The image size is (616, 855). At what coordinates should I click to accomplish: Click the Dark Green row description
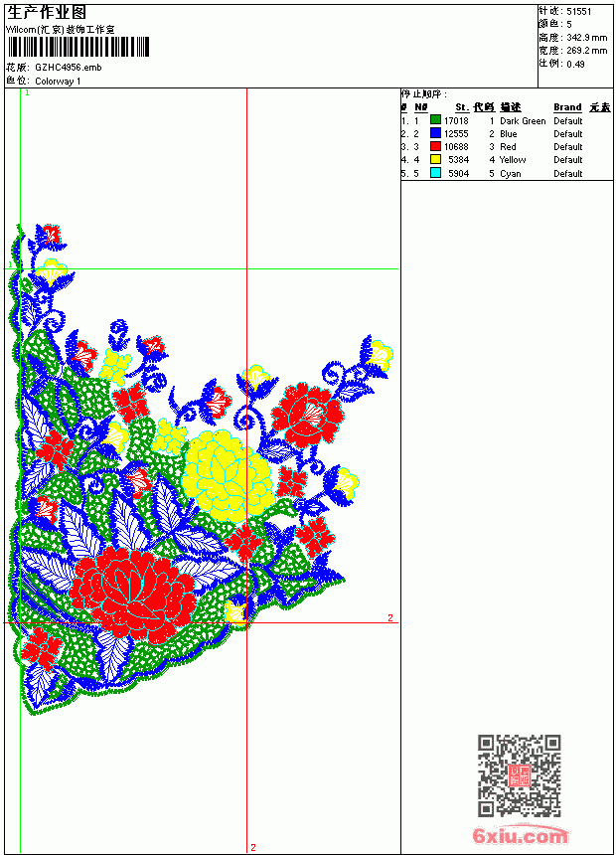(x=523, y=120)
